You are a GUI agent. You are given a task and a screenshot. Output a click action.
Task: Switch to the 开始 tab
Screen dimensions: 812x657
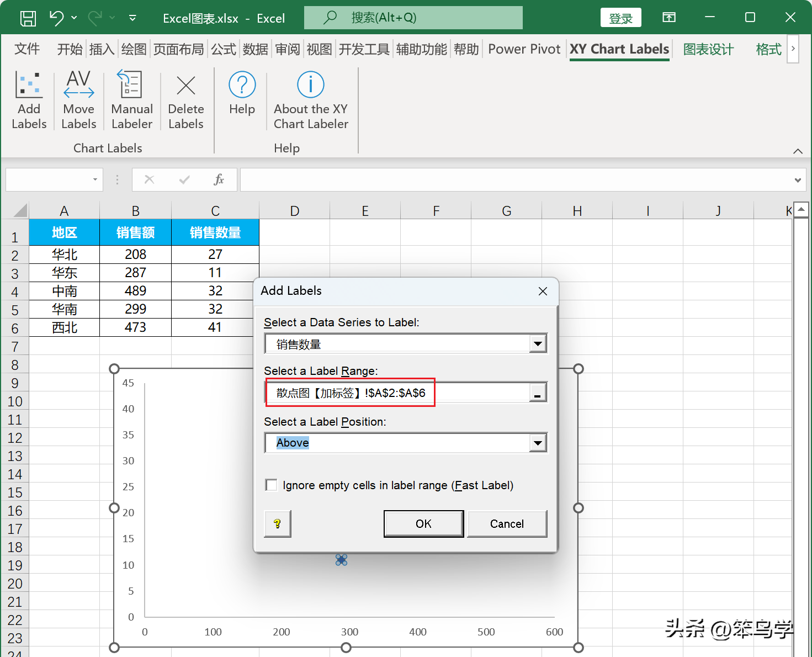70,49
